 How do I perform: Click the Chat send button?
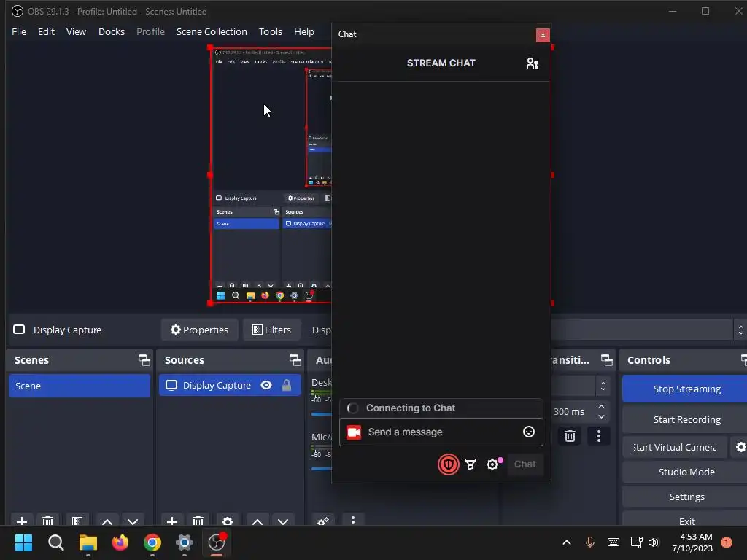pyautogui.click(x=525, y=464)
